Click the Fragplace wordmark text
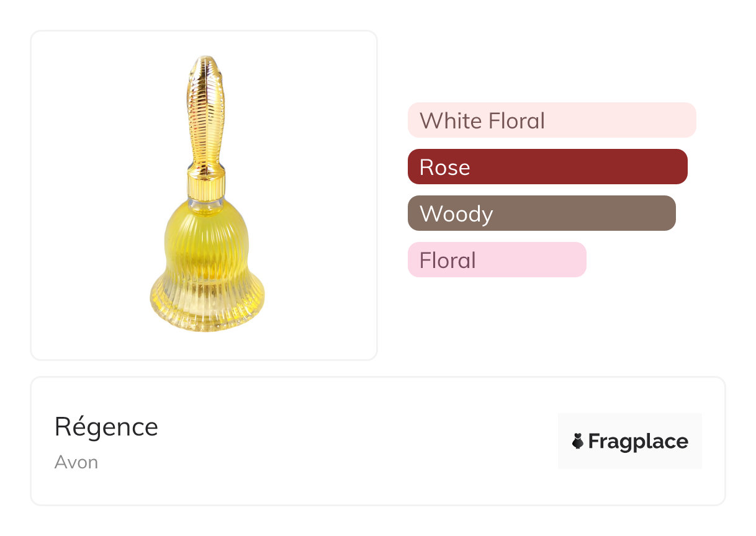Image resolution: width=756 pixels, height=536 pixels. coord(638,441)
